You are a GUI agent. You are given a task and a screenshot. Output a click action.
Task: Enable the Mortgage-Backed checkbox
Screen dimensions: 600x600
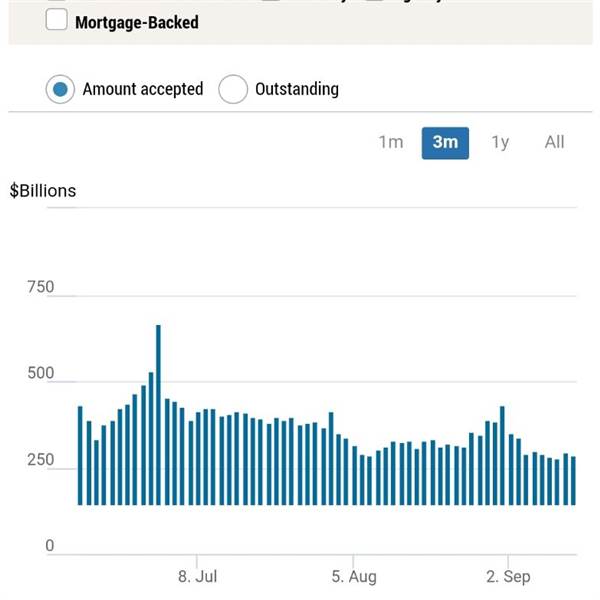(57, 21)
